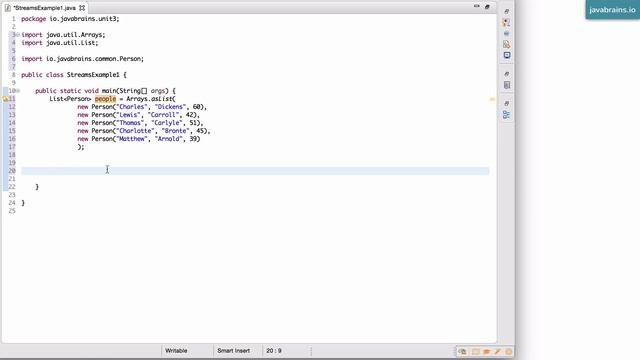Viewport: 640px width, 360px height.
Task: Click the import java.util.Arrays line
Action: click(x=63, y=35)
